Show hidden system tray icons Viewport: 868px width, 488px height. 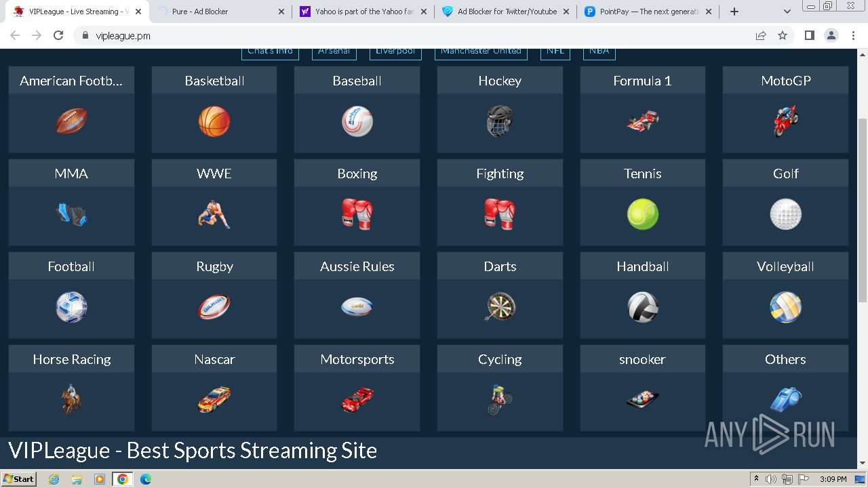click(756, 479)
